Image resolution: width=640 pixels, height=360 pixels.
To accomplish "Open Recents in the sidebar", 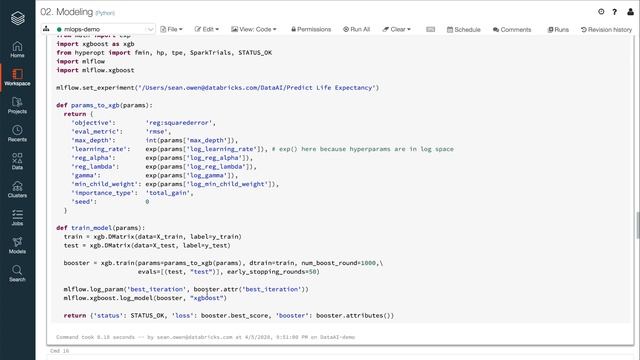I will (17, 133).
